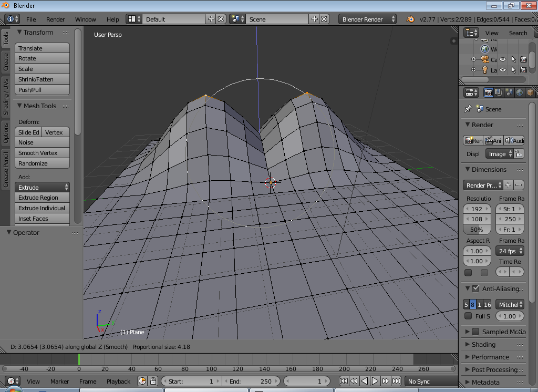Click the Render Layers properties icon
Viewport: 538px width, 392px height.
499,92
